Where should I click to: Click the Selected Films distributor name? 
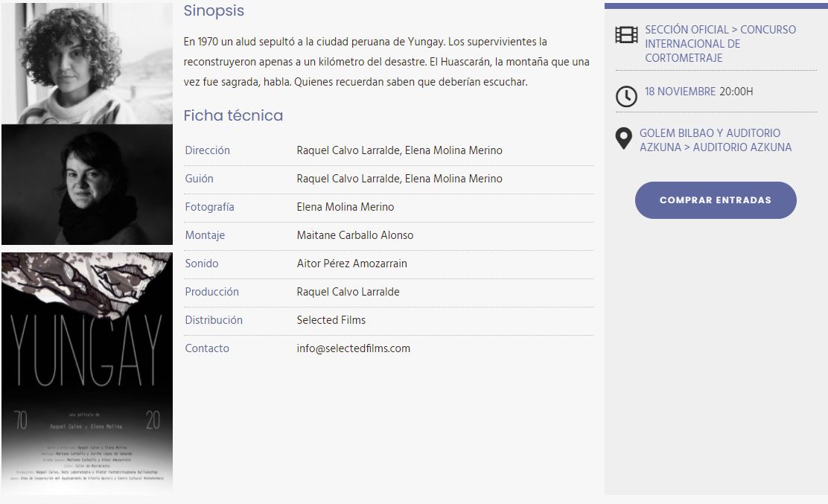pyautogui.click(x=331, y=320)
